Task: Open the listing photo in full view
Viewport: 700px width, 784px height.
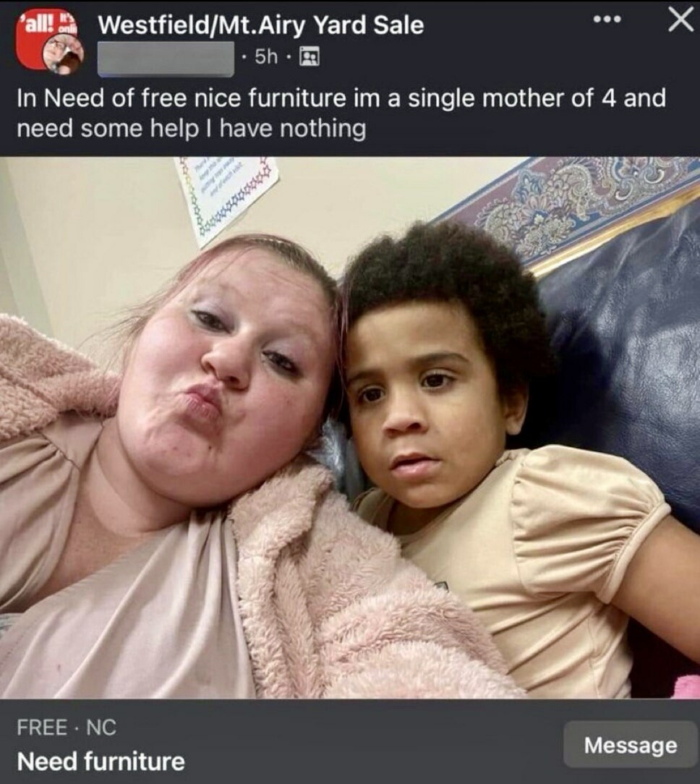Action: [x=350, y=427]
